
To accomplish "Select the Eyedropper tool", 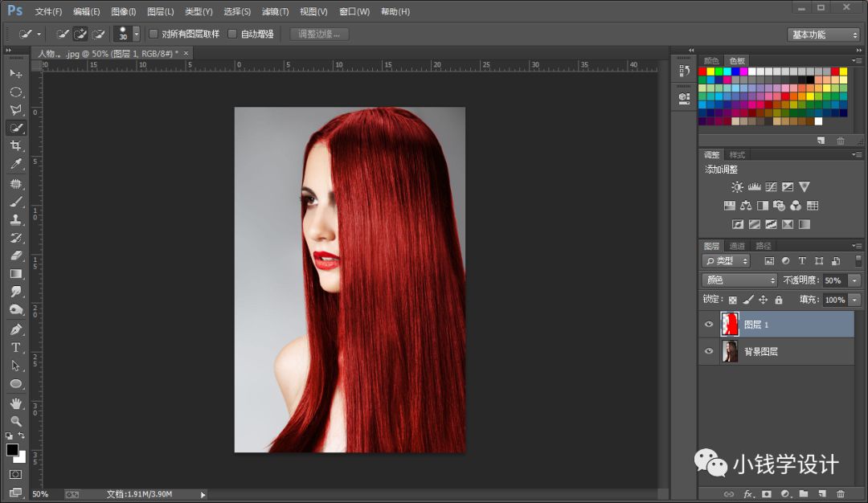I will pos(15,164).
